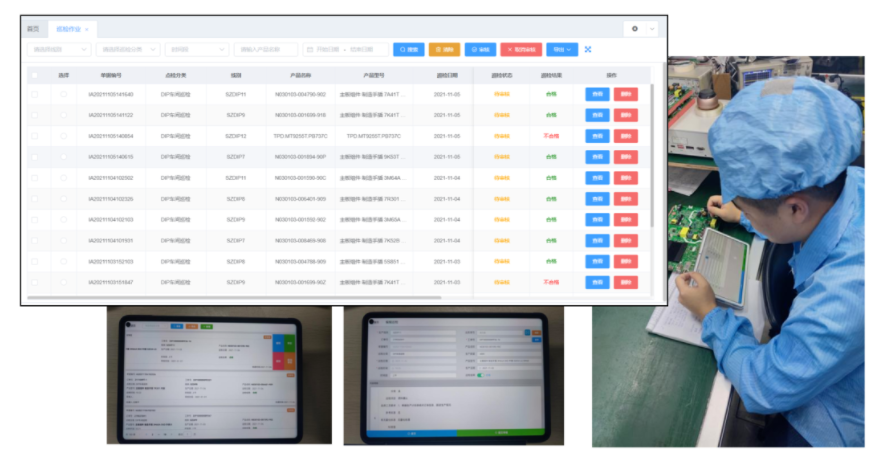Select the radio button for row IA20211105140854

(x=64, y=136)
